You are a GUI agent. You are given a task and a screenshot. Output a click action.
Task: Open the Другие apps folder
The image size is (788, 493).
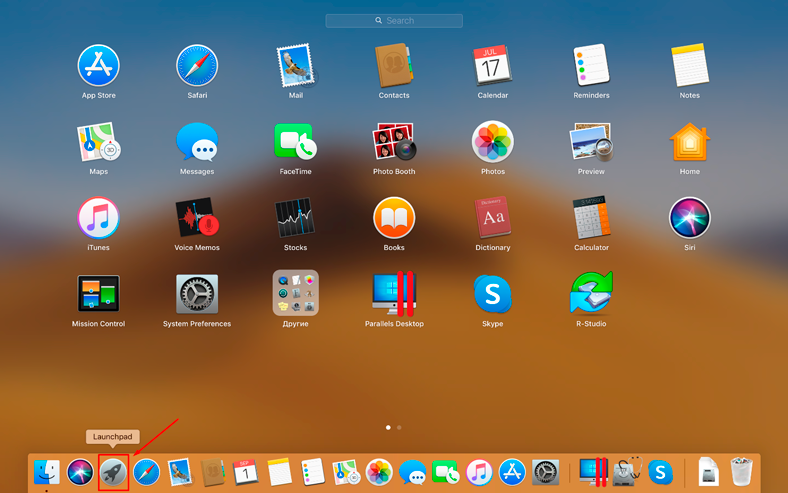pos(296,293)
